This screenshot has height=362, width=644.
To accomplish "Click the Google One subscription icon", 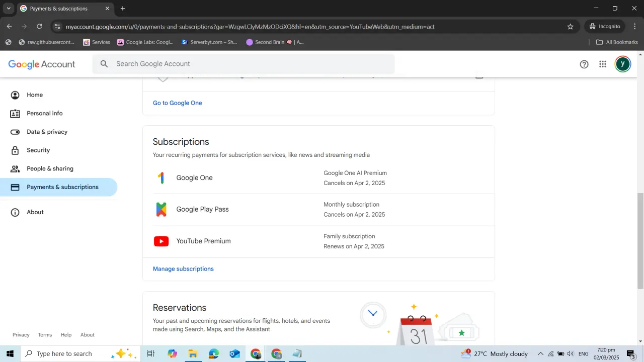I will [x=161, y=177].
